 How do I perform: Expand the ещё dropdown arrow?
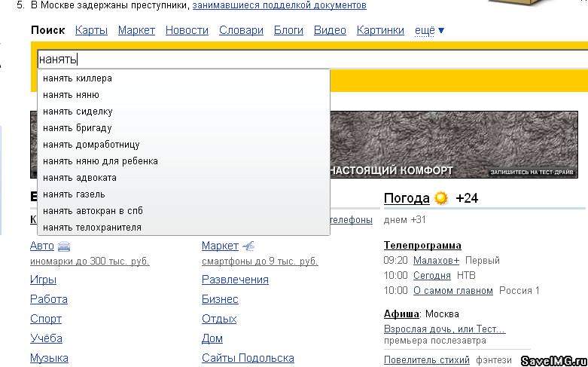[x=441, y=30]
